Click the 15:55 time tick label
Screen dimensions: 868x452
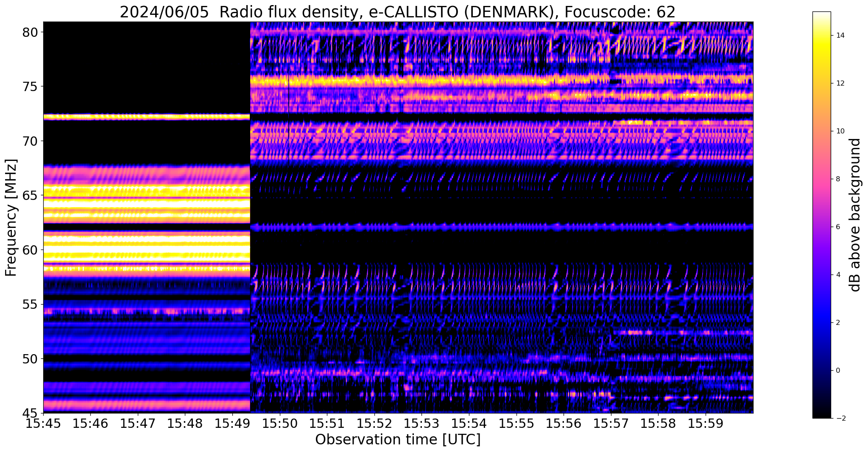[516, 424]
